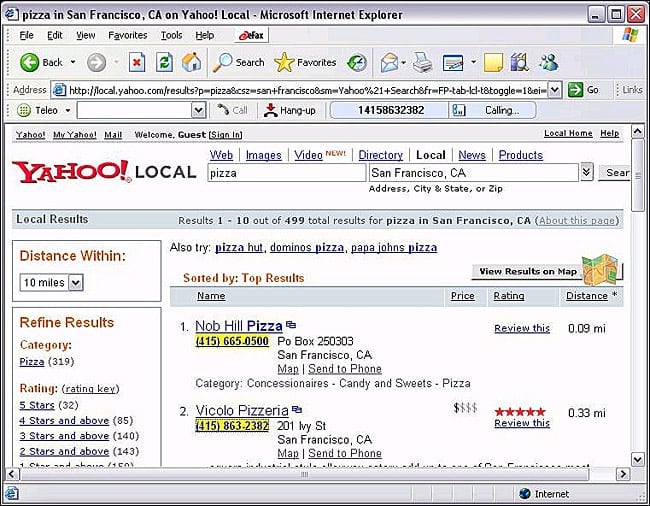The height and width of the screenshot is (506, 650).
Task: Click the Teleo Call button
Action: 233,110
